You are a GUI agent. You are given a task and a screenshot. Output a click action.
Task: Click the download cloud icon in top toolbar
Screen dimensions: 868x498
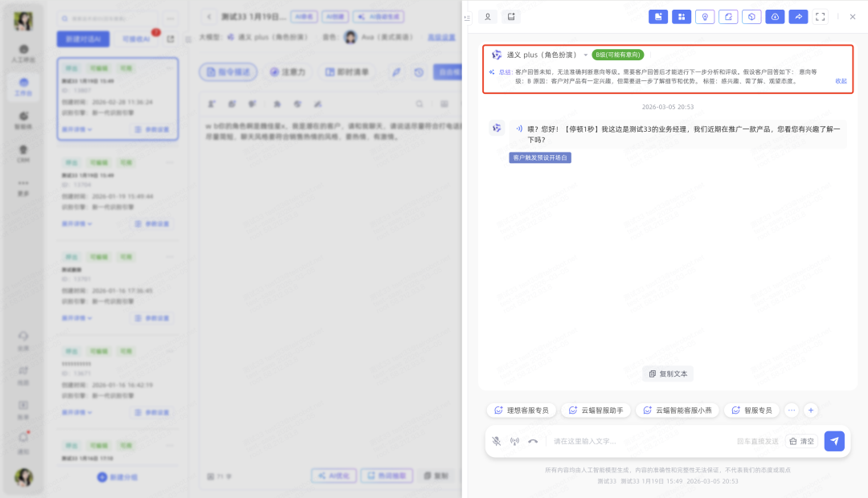click(x=775, y=17)
